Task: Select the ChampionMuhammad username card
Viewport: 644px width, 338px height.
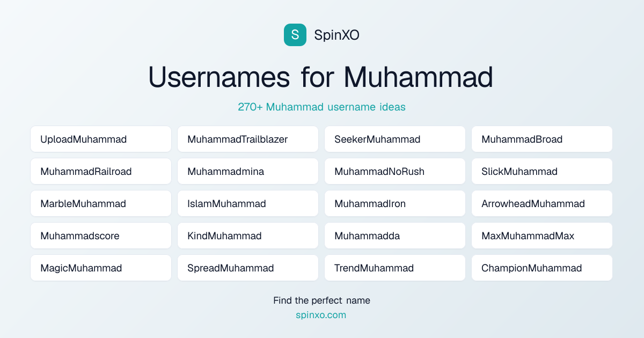Action: [542, 268]
